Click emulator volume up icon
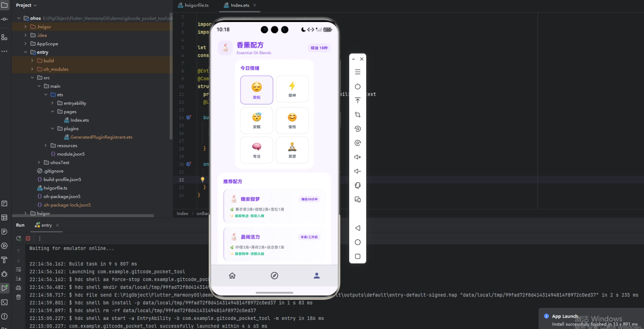 click(357, 157)
